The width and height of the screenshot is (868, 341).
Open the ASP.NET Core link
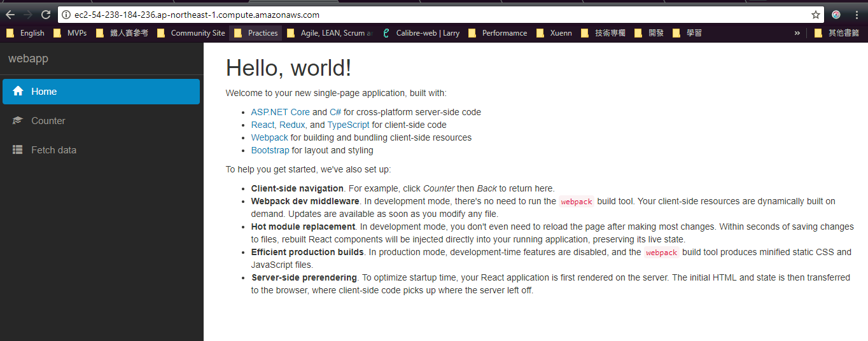(280, 112)
